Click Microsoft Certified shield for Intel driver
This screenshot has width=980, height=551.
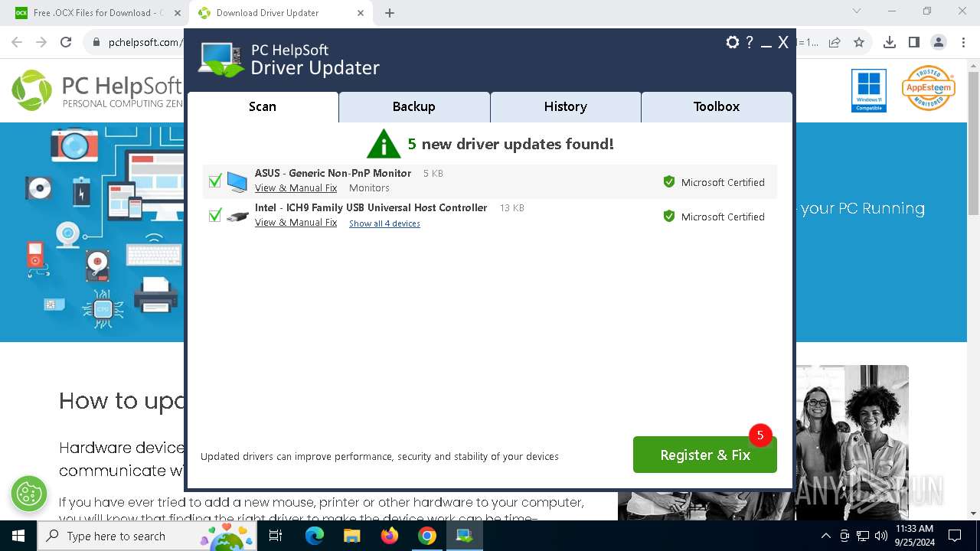(669, 217)
